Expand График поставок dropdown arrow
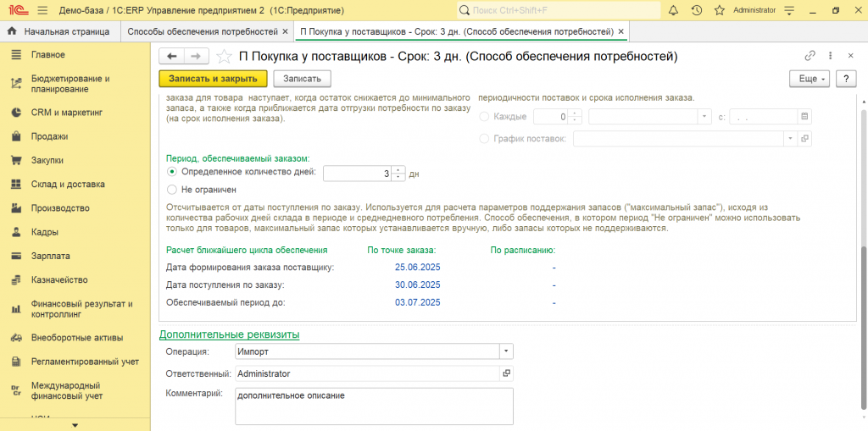Screen dimensions: 868x431 pyautogui.click(x=790, y=138)
